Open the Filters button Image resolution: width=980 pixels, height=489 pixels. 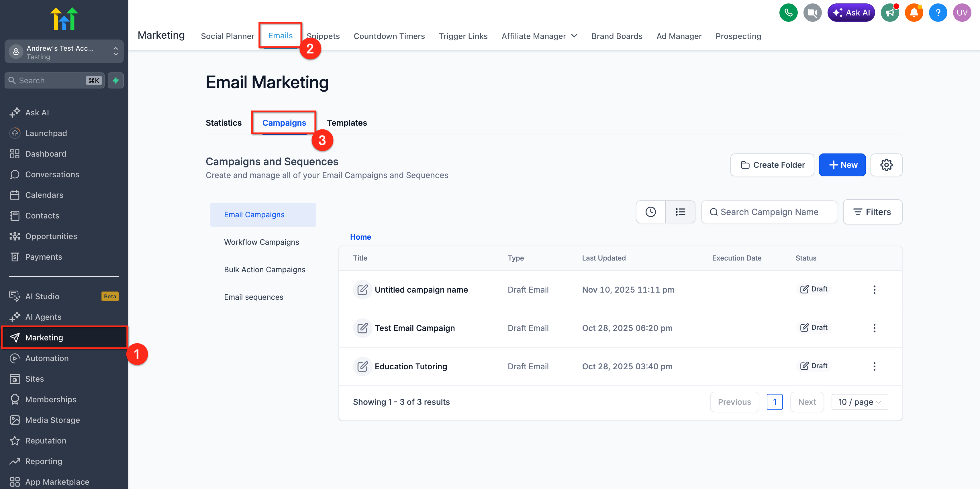(x=872, y=212)
